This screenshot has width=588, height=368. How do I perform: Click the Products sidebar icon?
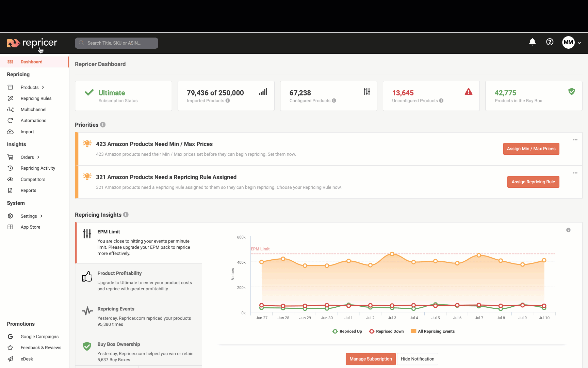[10, 87]
